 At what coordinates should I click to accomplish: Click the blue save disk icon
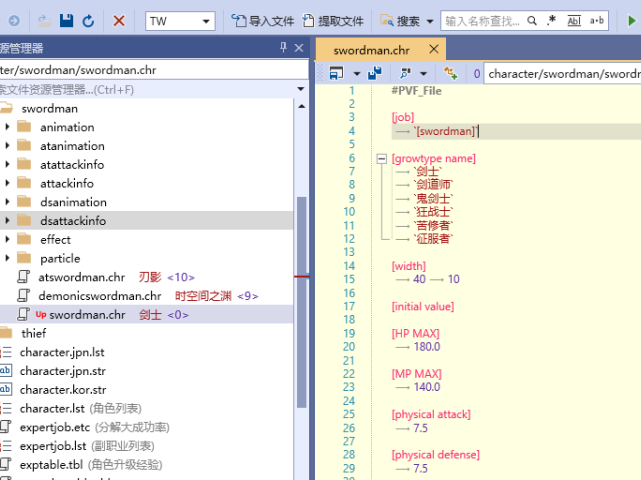pyautogui.click(x=67, y=20)
